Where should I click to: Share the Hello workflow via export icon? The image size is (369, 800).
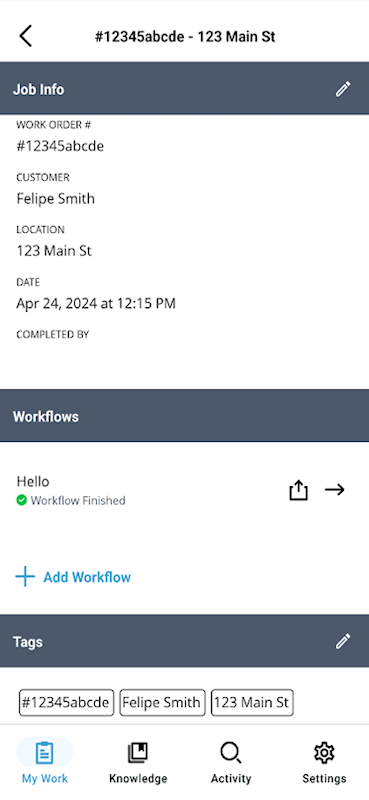click(x=299, y=490)
